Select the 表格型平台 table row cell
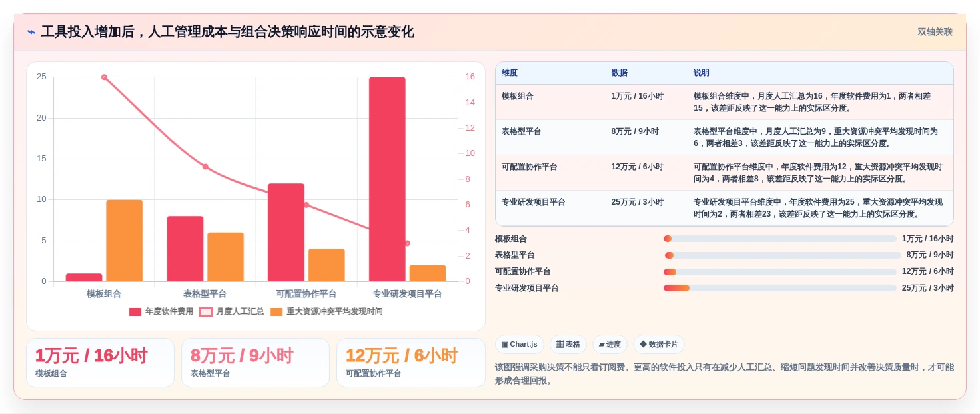This screenshot has width=980, height=414. 550,137
